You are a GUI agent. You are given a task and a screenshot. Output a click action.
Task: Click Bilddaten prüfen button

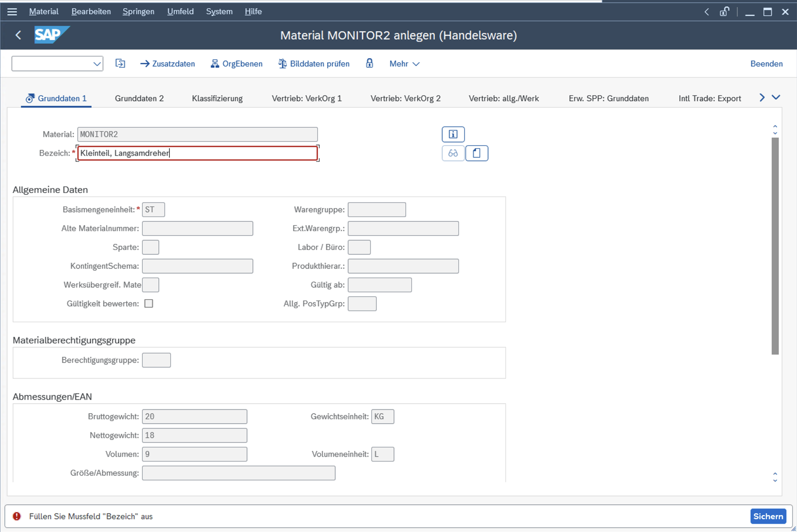pos(314,64)
